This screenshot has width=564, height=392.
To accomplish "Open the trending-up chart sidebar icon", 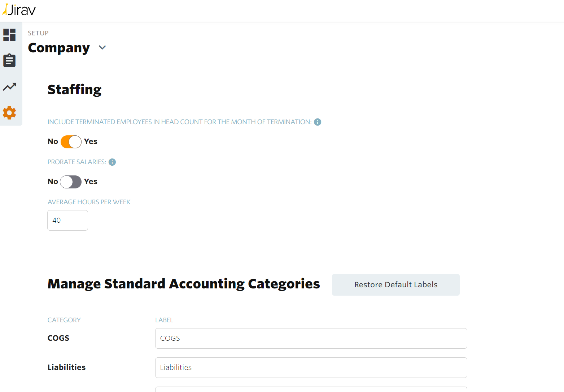I will tap(9, 87).
